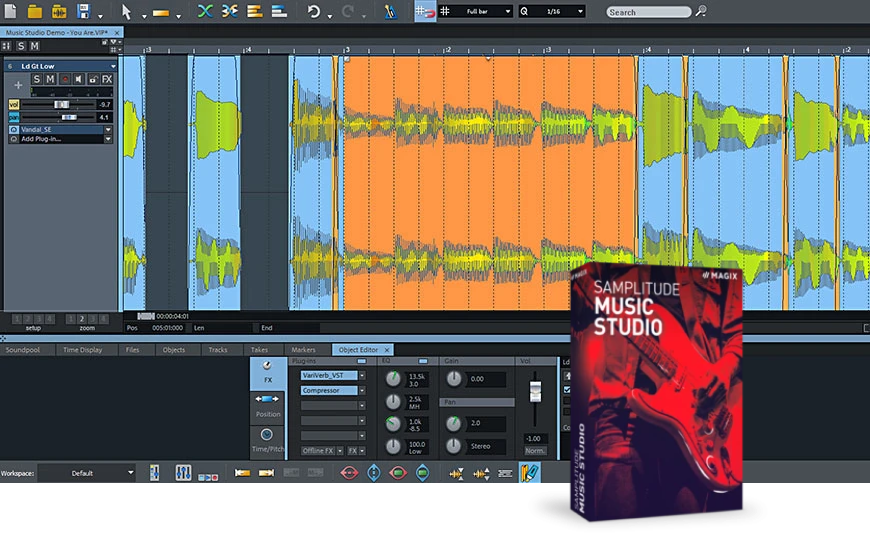Choose the yellow range/object mode tool

161,12
